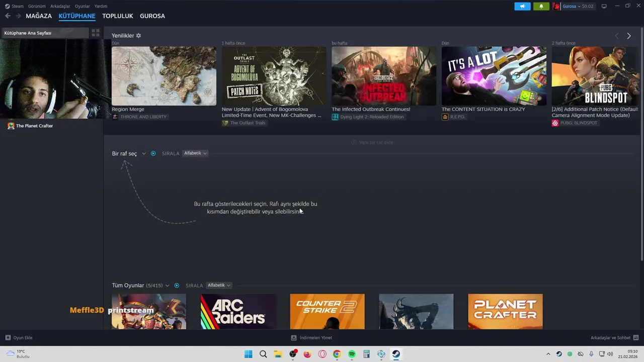Open Arkadaşlar ve Sohbet chat icon

(x=636, y=338)
